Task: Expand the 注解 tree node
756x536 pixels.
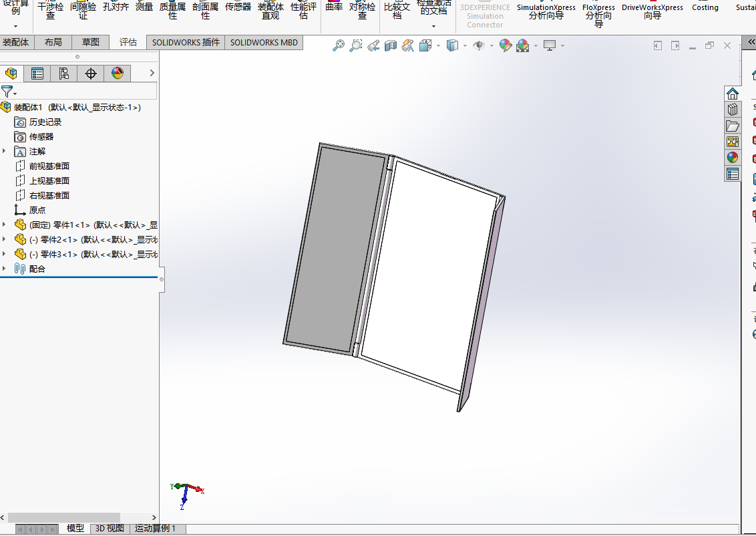Action: (4, 152)
